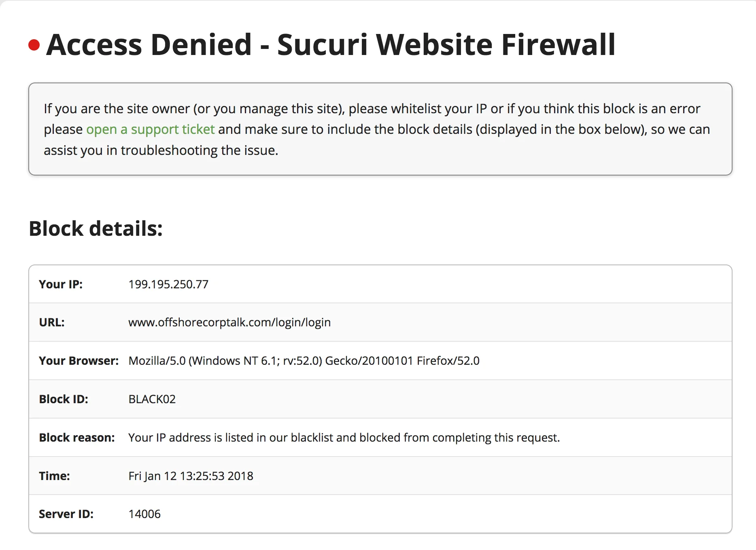Click the Block reason label
756x550 pixels.
[77, 438]
